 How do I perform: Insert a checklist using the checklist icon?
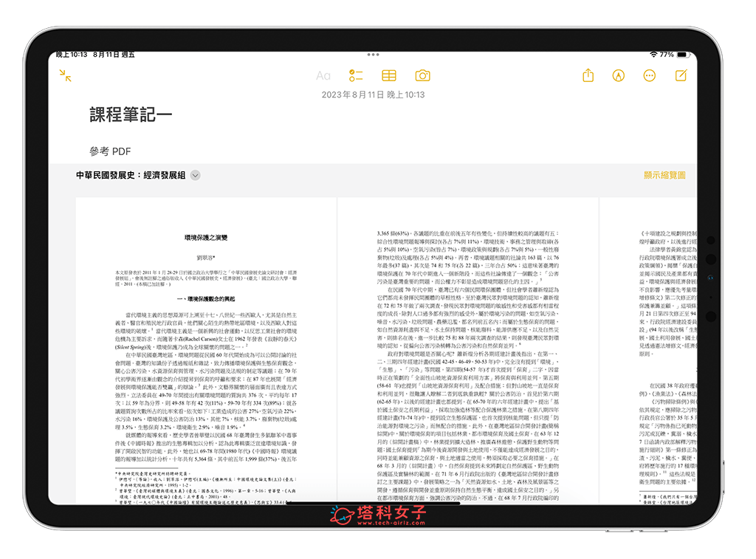point(356,76)
